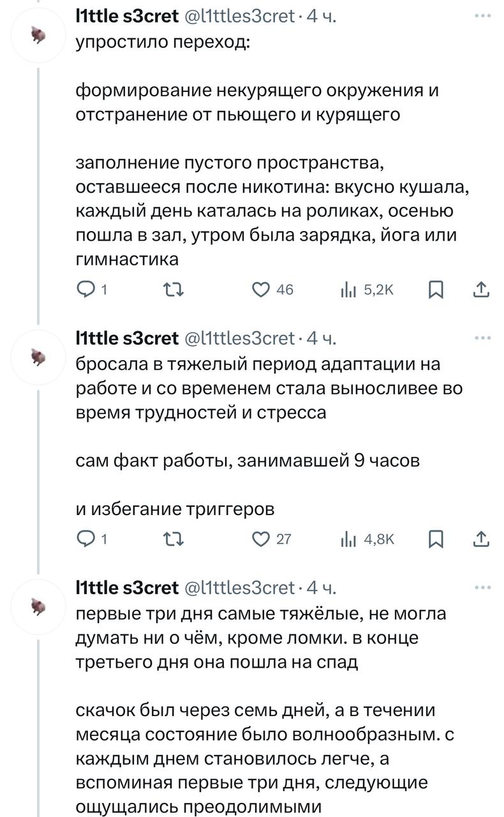Like the tweet with 46 likes
The image size is (504, 817).
(x=260, y=290)
